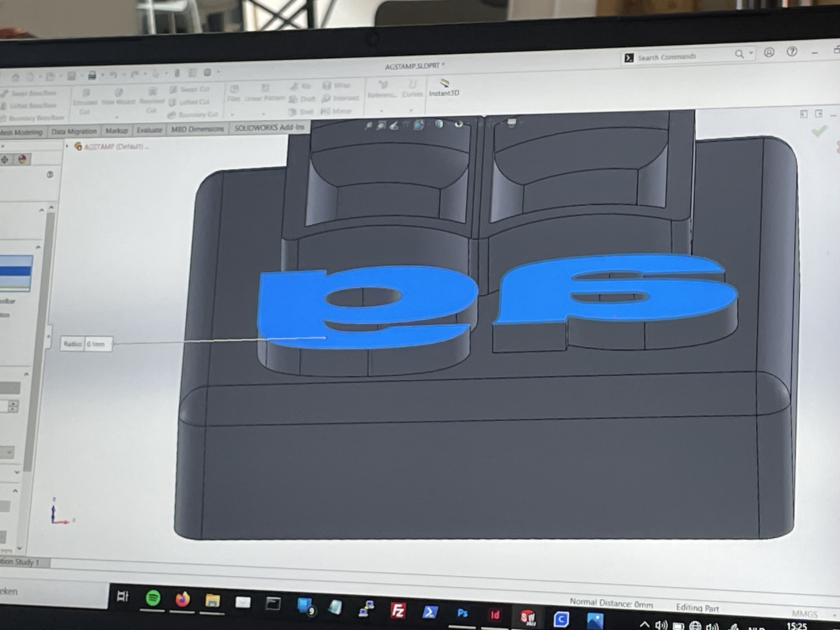
Task: Click the user account login icon
Action: 769,52
